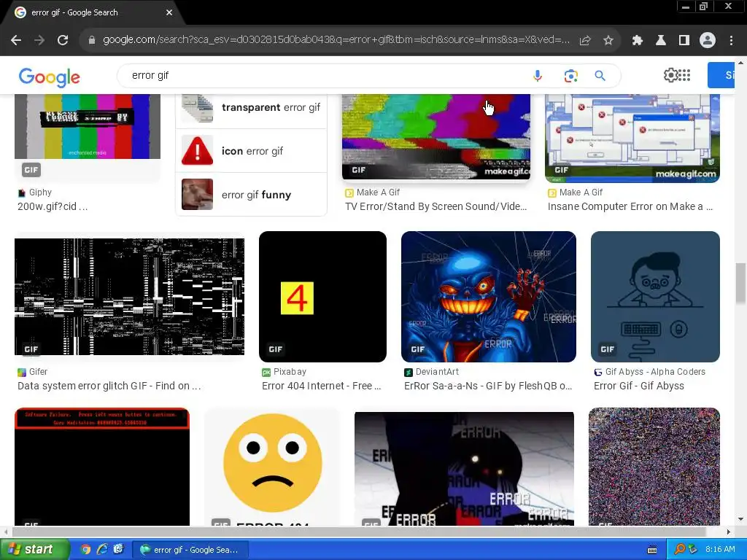Select the error gif funny suggestion
The width and height of the screenshot is (747, 560).
[x=252, y=195]
